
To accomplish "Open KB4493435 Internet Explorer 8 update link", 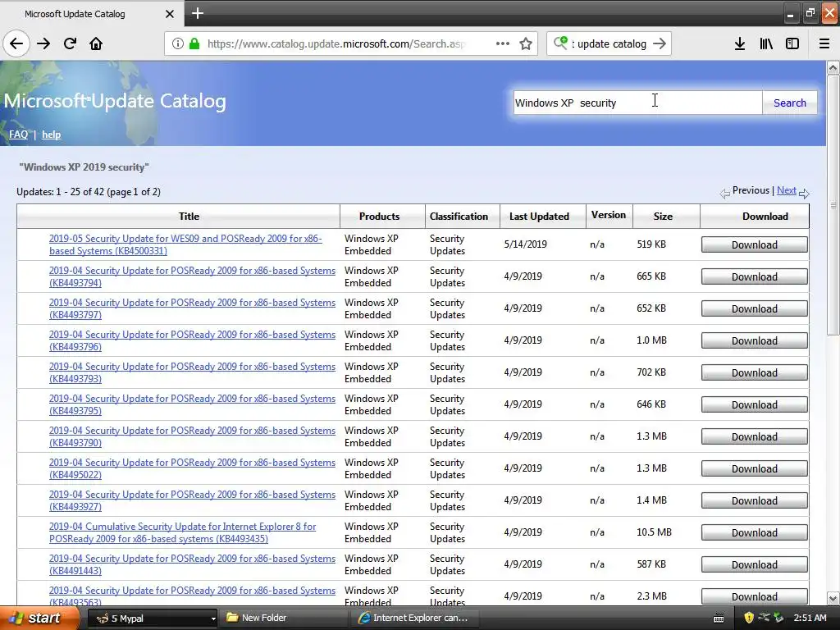I will pos(182,532).
